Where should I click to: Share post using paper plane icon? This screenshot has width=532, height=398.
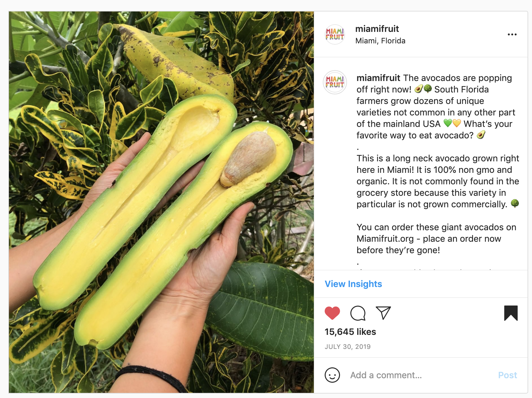[x=383, y=313]
